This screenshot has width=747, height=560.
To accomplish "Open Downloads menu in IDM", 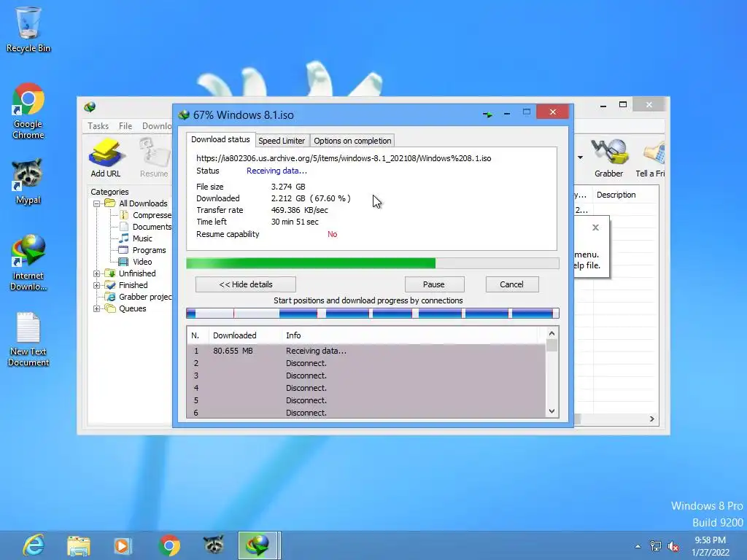I will point(156,125).
